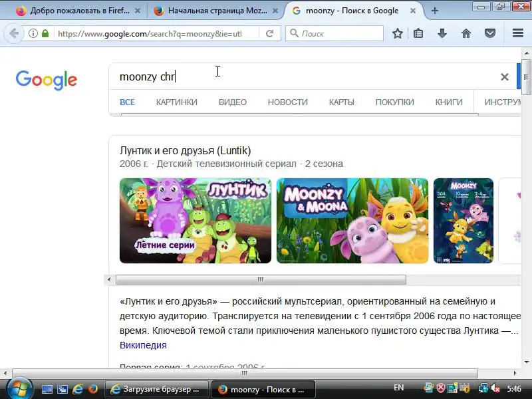The width and height of the screenshot is (532, 399).
Task: Click the EN language indicator
Action: (398, 388)
